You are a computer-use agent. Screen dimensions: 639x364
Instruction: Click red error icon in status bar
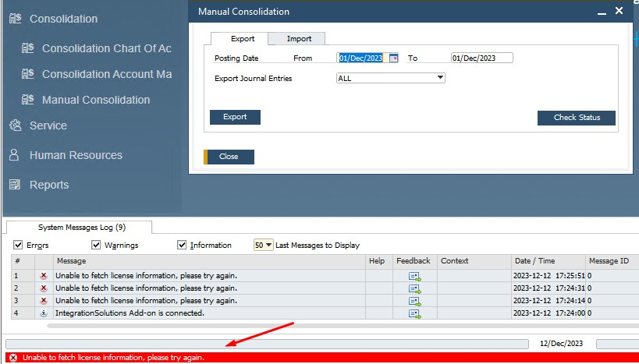12,358
